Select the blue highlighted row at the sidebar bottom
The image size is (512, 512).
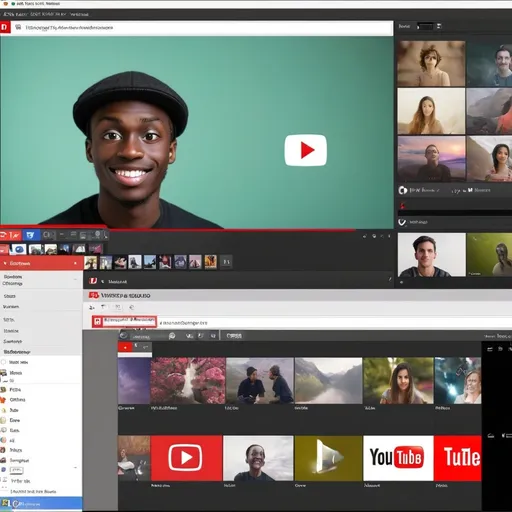pos(41,504)
